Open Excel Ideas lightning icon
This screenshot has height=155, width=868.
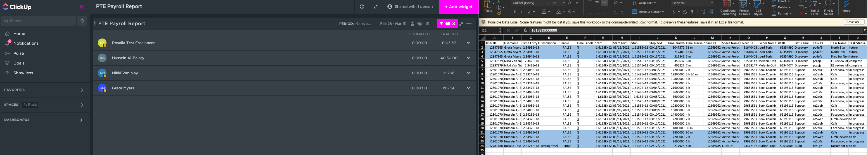846,4
